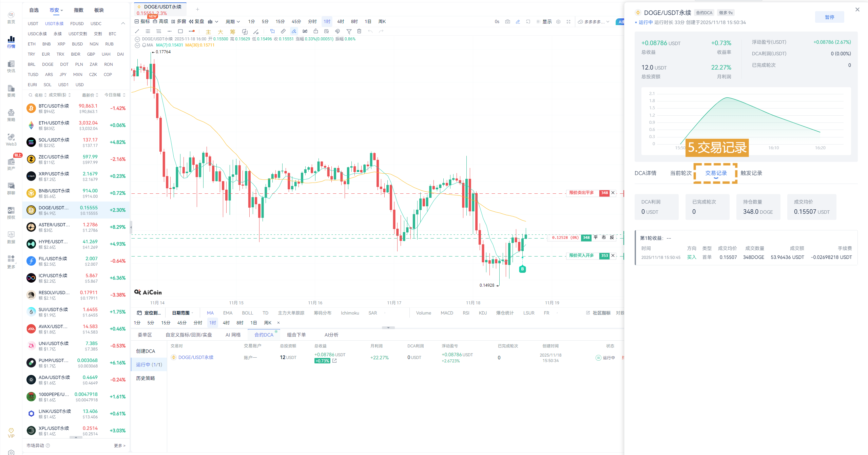
Task: Toggle the blue pencil drawing-toolbar icon
Action: [518, 22]
